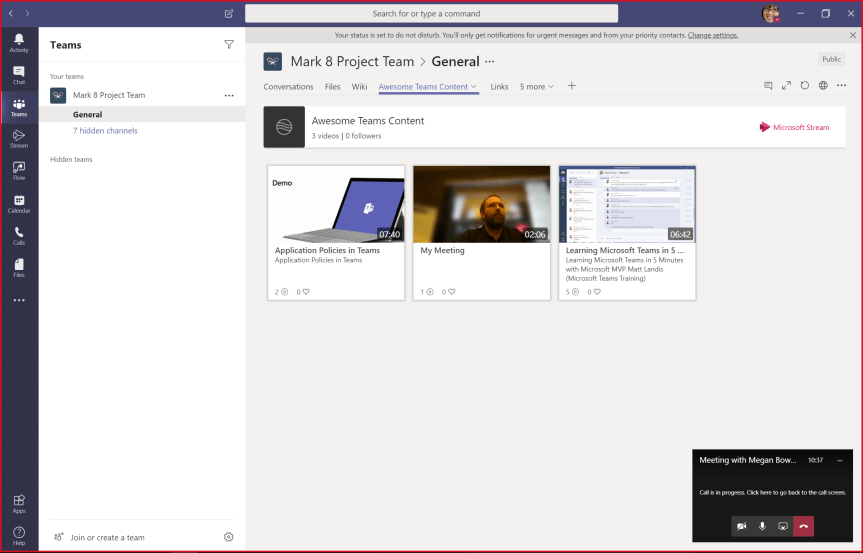863x553 pixels.
Task: Switch to the Wiki tab
Action: (x=359, y=87)
